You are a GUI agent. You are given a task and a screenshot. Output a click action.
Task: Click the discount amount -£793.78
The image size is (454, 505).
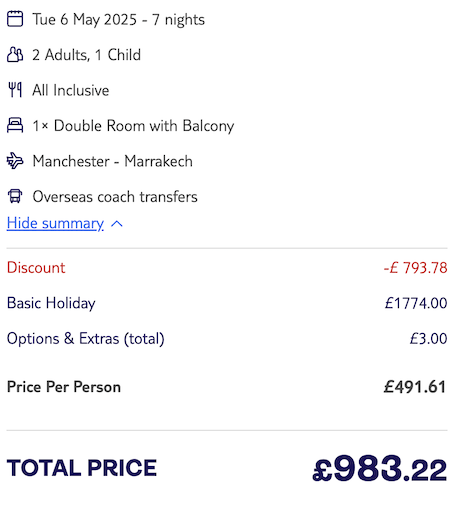(x=415, y=268)
